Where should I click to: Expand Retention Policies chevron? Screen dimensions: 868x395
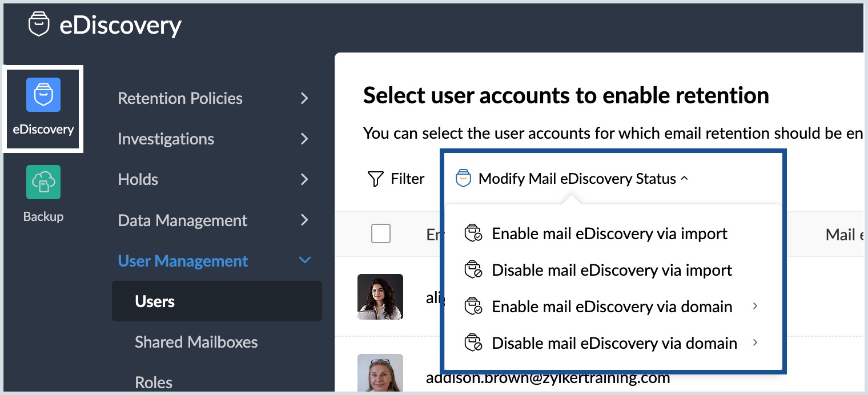pyautogui.click(x=304, y=98)
